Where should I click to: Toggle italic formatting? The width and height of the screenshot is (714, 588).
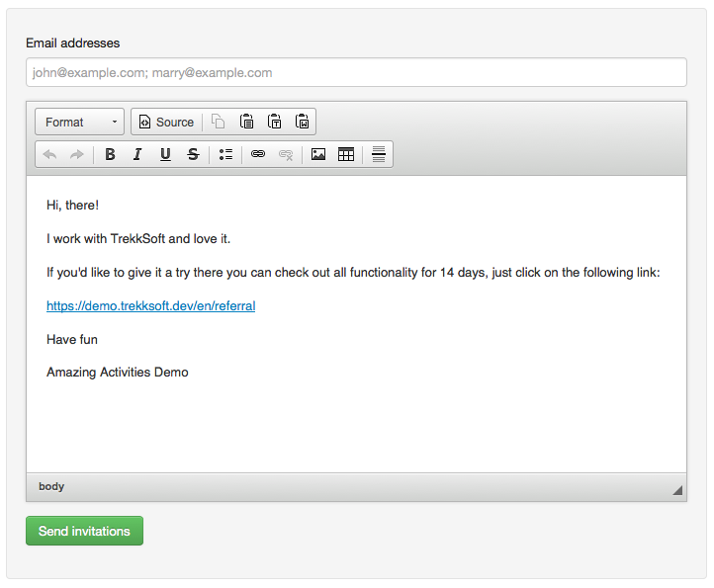click(137, 154)
